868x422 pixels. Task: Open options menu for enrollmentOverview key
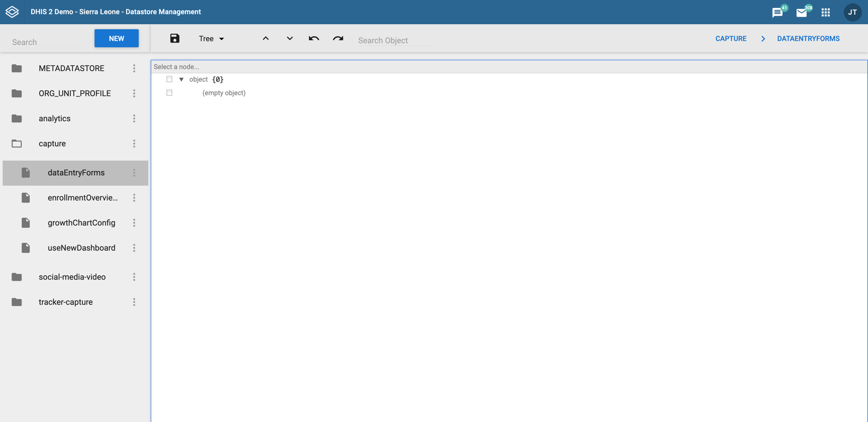tap(134, 198)
